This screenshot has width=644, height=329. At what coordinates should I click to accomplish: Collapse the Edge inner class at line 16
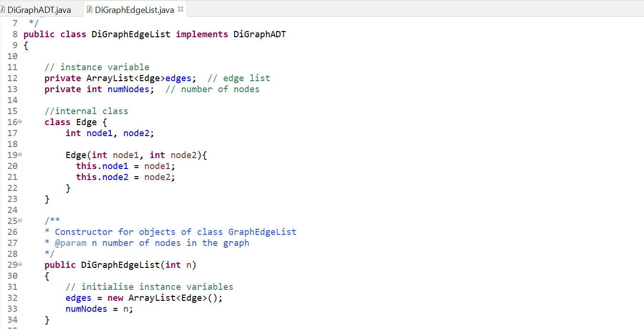coord(19,122)
